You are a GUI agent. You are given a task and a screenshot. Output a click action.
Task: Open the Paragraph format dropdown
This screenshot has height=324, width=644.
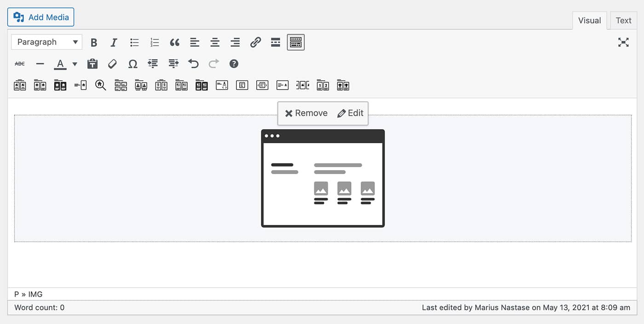(x=46, y=42)
